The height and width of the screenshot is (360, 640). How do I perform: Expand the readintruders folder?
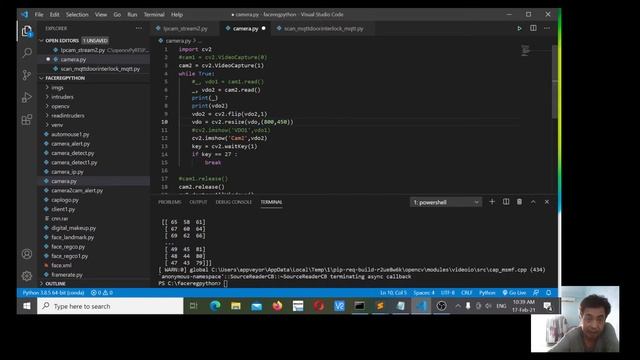(68, 116)
